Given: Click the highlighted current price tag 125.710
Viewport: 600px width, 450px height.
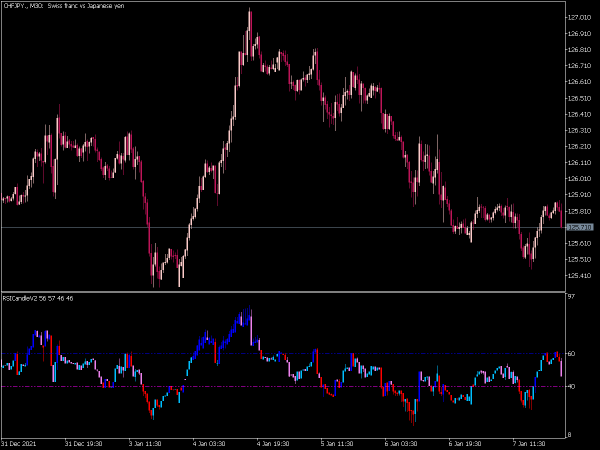Looking at the screenshot, I should click(x=580, y=227).
